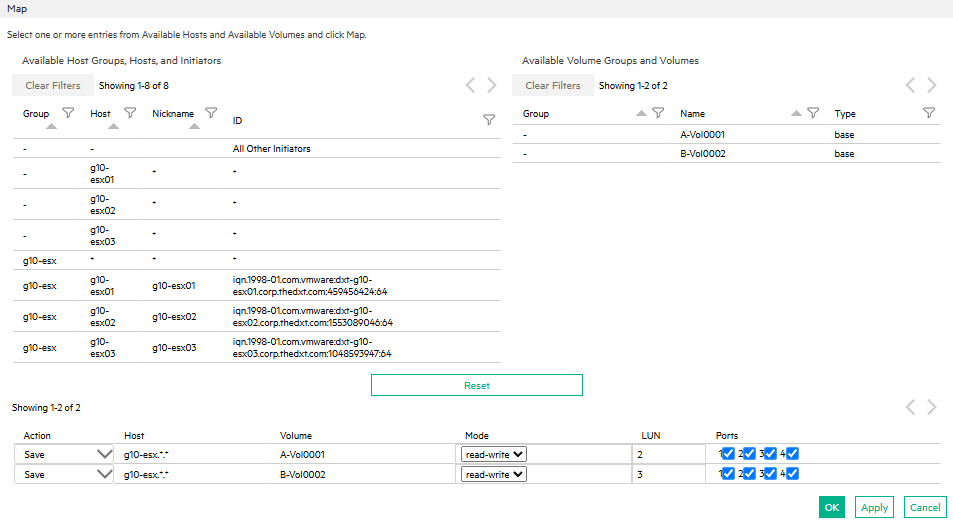Clear filters on the hosts list
The image size is (953, 523).
coord(53,86)
